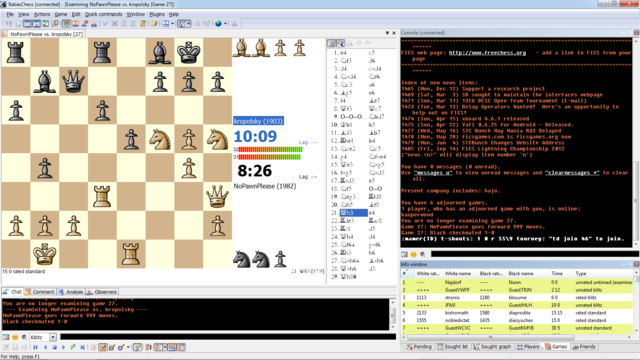This screenshot has height=360, width=640.
Task: Click the blue highlight pen icon in bottom toolbar
Action: pyautogui.click(x=121, y=347)
